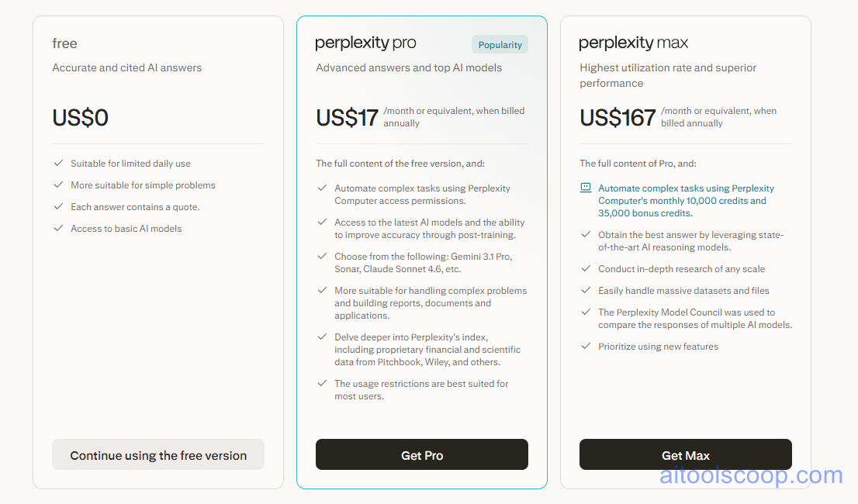Click the "Get Max" button
Image resolution: width=858 pixels, height=504 pixels.
[x=686, y=454]
